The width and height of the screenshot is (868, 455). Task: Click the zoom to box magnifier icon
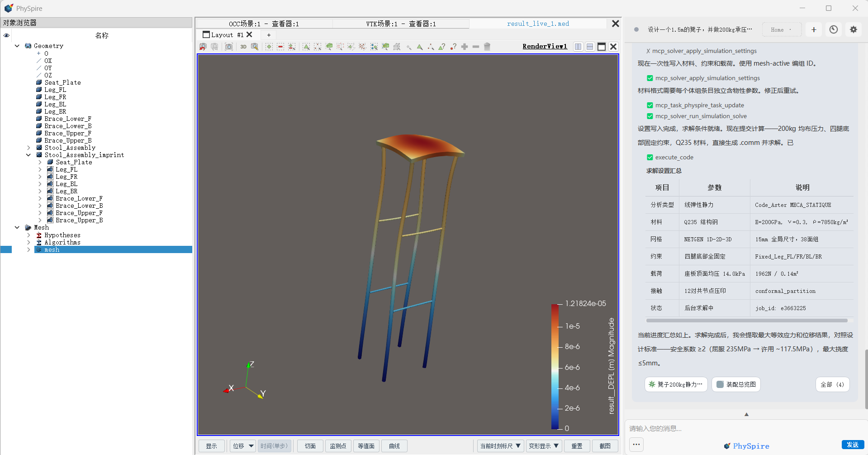pos(255,47)
